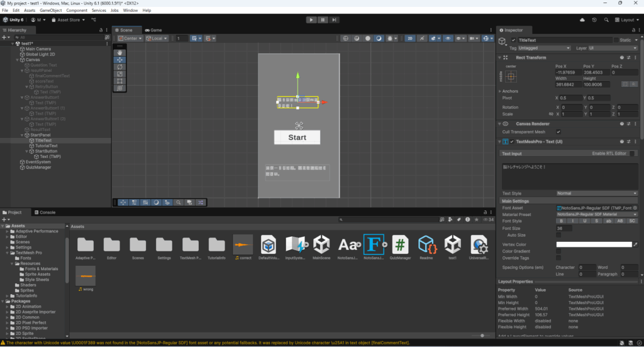Toggle Bold font style button
Screen dimensions: 644x347
562,221
